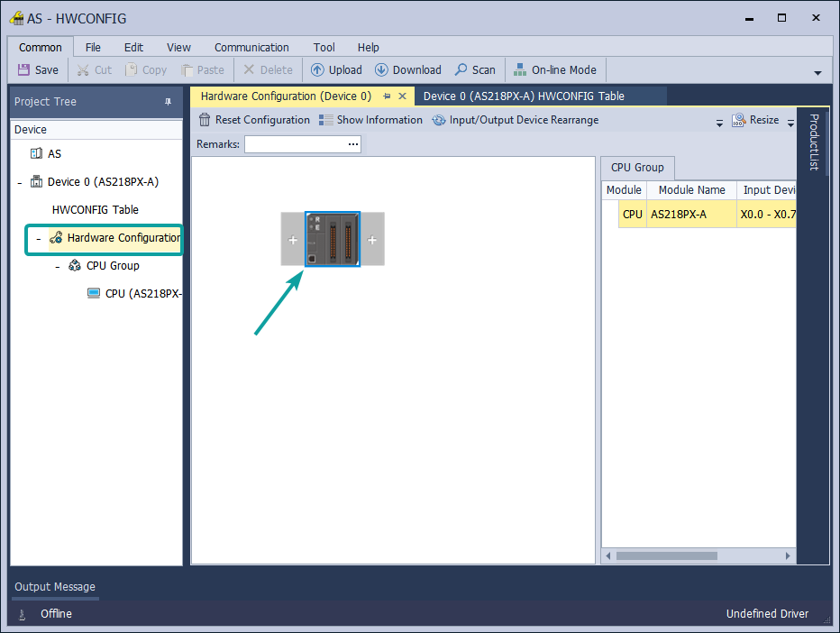The height and width of the screenshot is (633, 840).
Task: Switch to Device 0 HWCONFIG Table tab
Action: (x=524, y=96)
